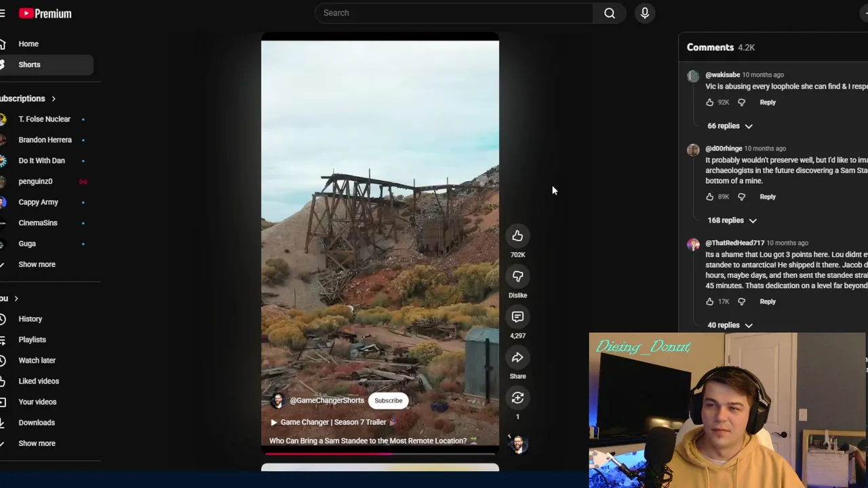Image resolution: width=868 pixels, height=488 pixels.
Task: Subscribe to GameChangerShorts
Action: (x=389, y=401)
